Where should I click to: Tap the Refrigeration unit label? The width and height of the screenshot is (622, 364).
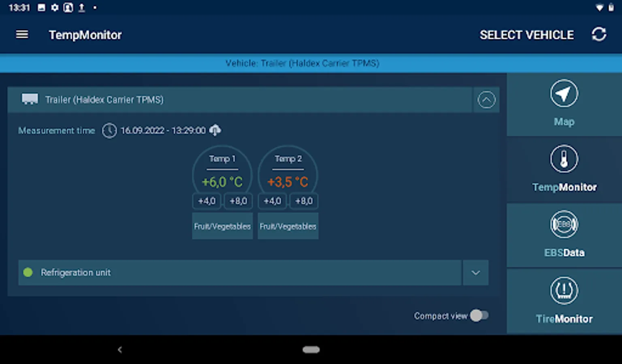click(x=76, y=273)
